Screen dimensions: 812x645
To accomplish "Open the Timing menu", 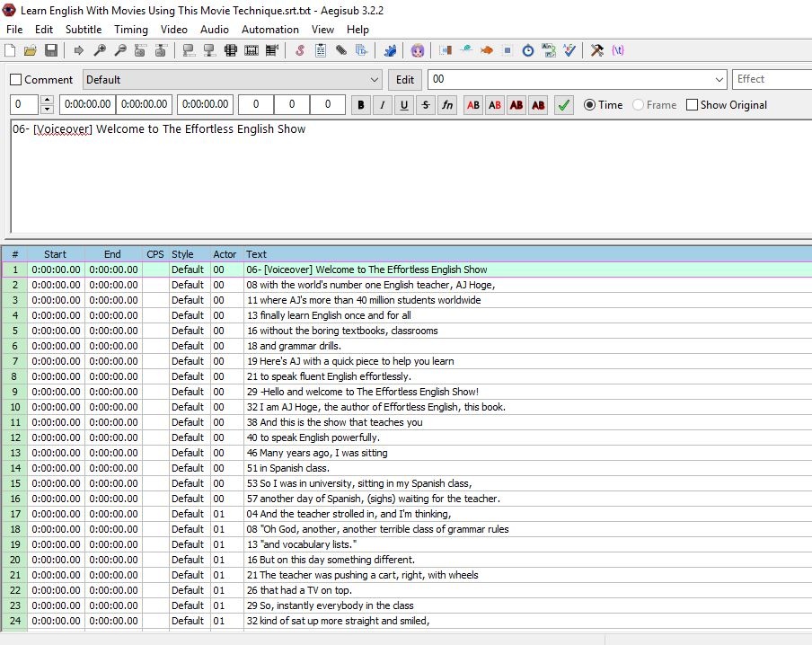I will 131,30.
